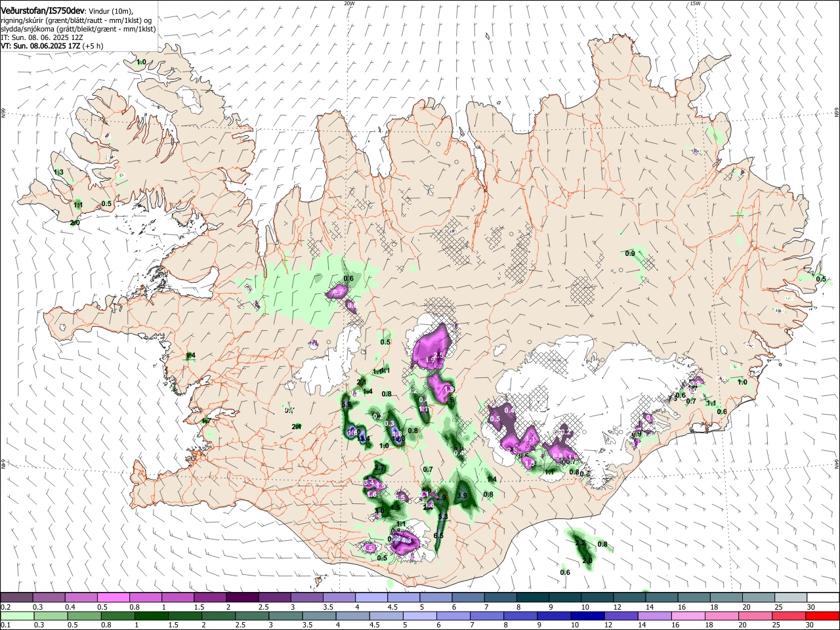Click the '2.7' value in the southern green cell
This screenshot has height=630, width=840.
pyautogui.click(x=379, y=468)
